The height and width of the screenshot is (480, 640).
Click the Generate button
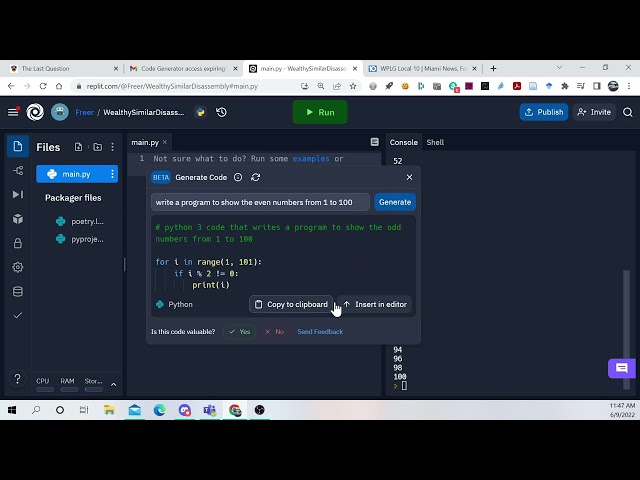click(395, 202)
